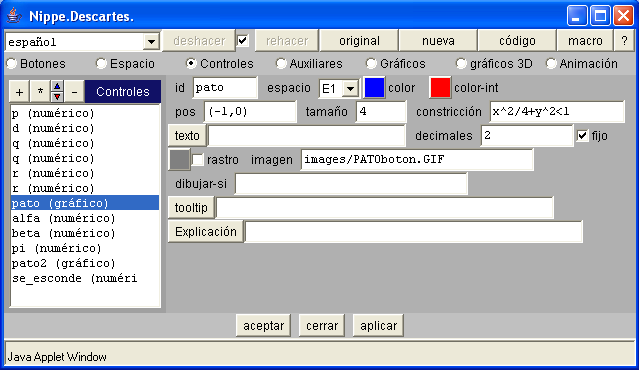The image size is (639, 370).
Task: Open help with the question mark button
Action: 624,41
